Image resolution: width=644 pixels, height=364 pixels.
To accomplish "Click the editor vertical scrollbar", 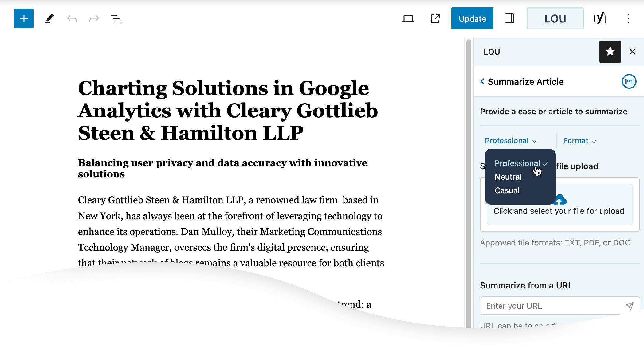I will click(x=469, y=184).
